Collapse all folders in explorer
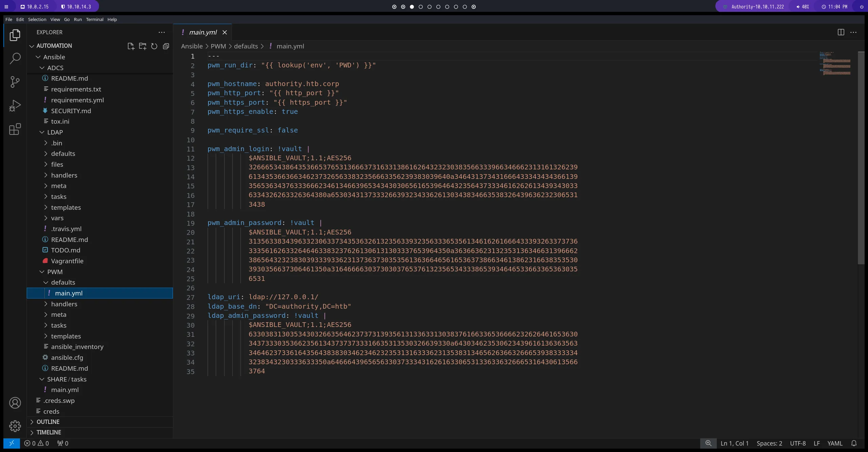 166,46
